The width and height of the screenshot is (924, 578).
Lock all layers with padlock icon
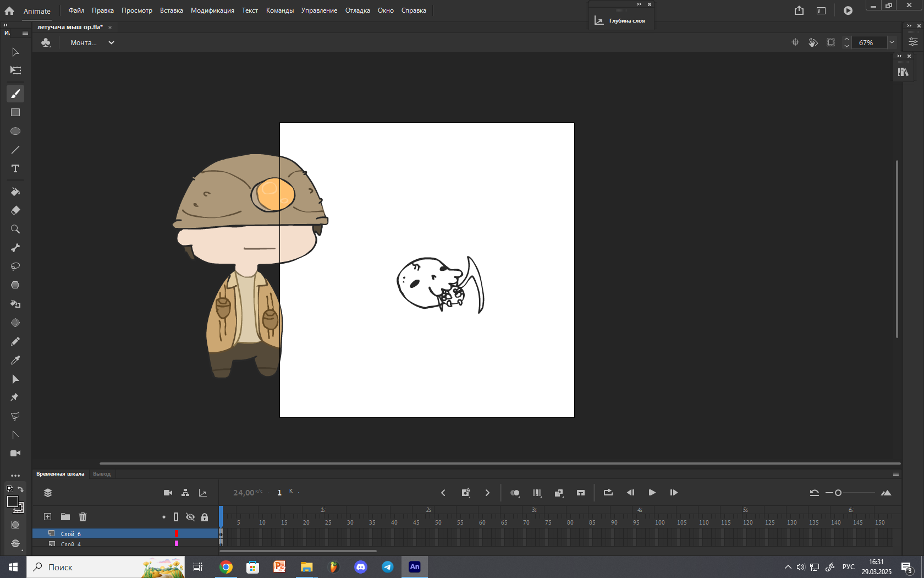point(205,517)
